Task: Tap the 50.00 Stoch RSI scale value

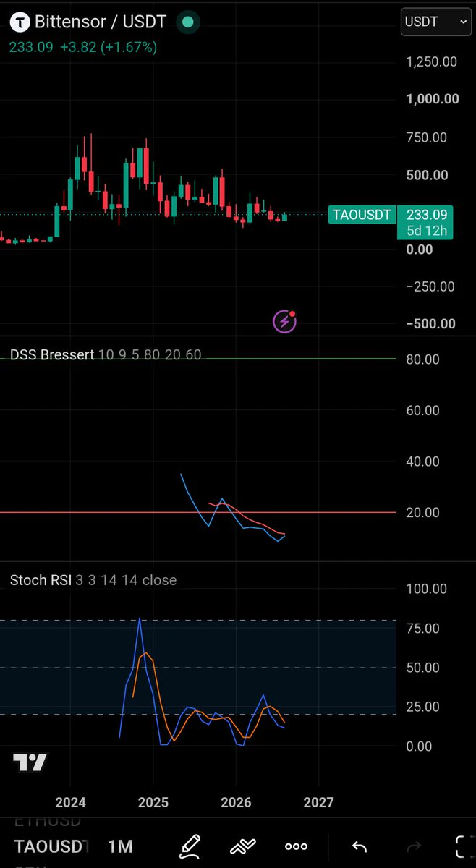Action: [423, 667]
